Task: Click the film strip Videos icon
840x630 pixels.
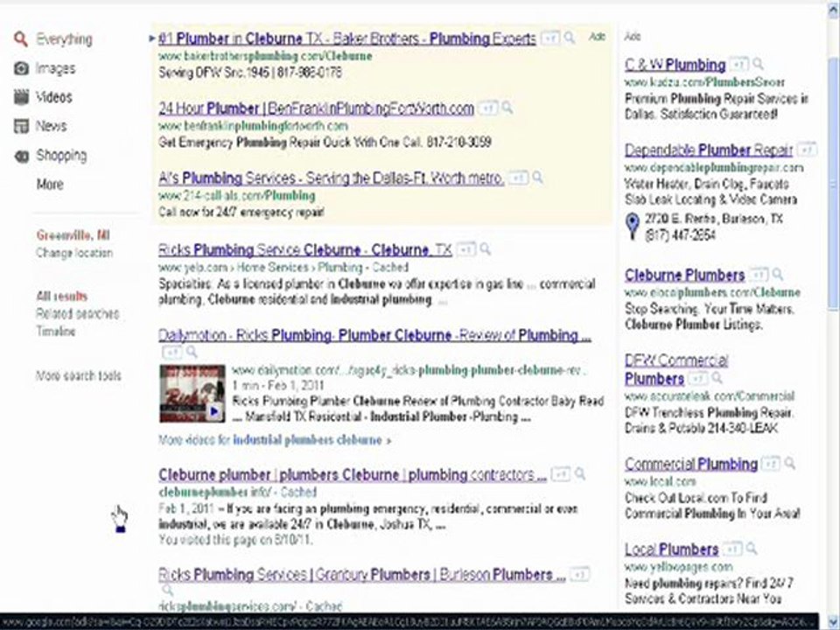Action: (21, 97)
